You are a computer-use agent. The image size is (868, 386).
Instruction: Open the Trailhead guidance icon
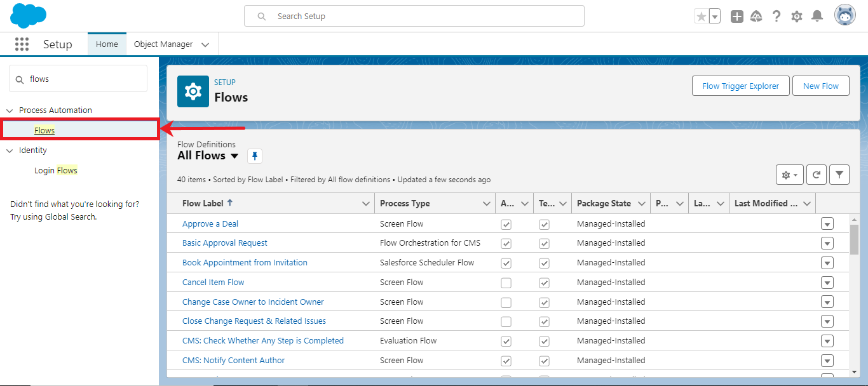(756, 17)
